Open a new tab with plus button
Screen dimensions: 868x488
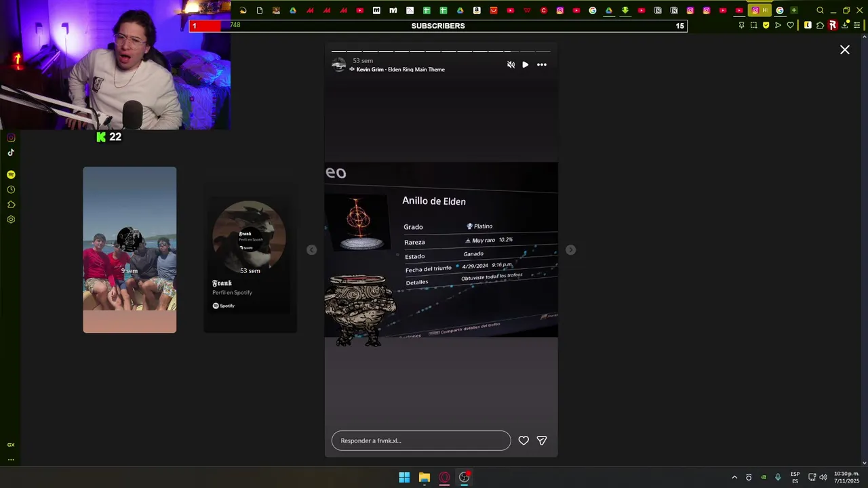pos(794,10)
